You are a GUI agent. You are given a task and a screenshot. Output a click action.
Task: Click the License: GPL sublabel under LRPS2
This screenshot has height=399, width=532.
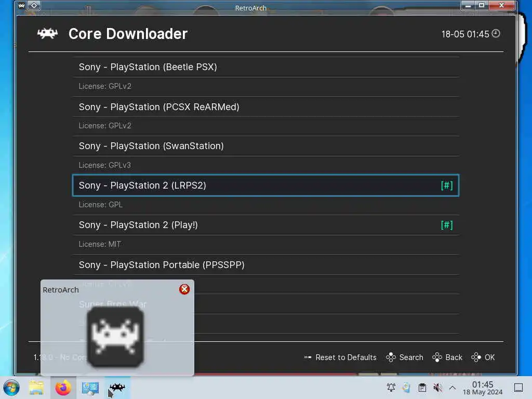[x=100, y=205]
